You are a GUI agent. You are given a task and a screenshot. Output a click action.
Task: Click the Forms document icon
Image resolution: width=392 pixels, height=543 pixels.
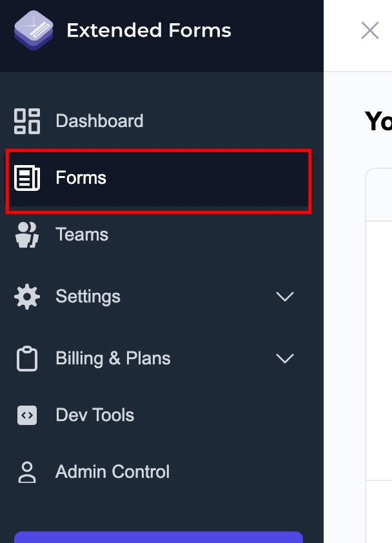(26, 177)
